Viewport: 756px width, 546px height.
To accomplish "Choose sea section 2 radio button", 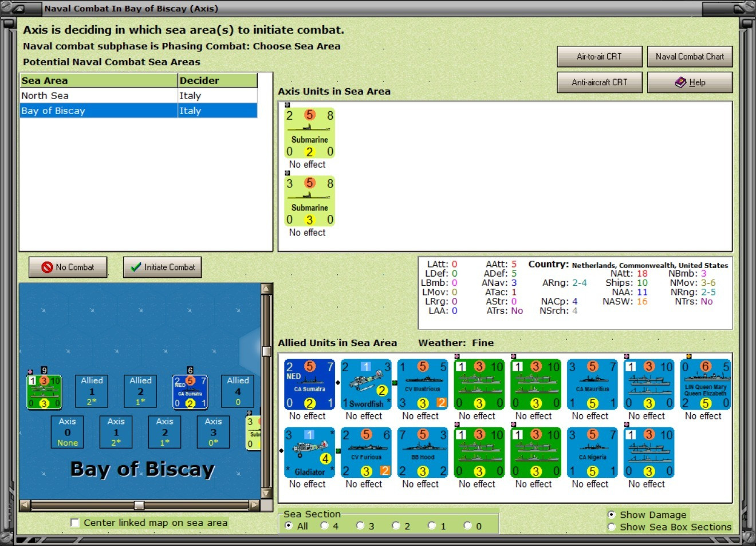I will pyautogui.click(x=396, y=525).
